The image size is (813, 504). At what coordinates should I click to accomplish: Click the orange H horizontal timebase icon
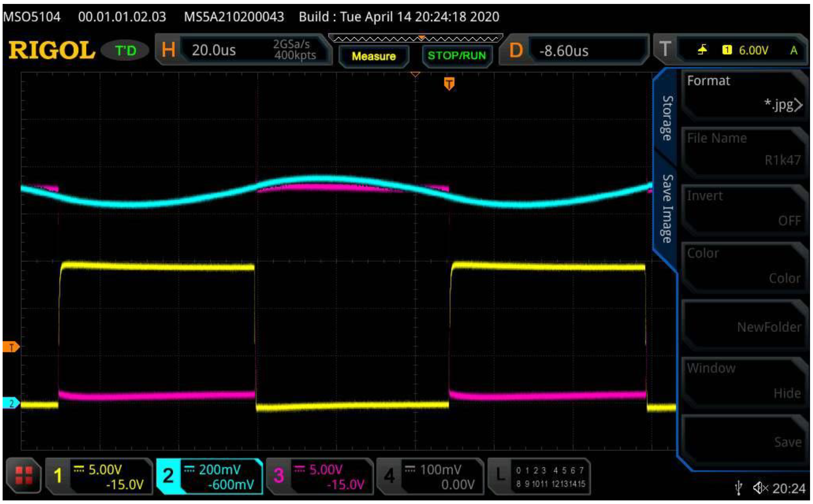click(x=168, y=50)
